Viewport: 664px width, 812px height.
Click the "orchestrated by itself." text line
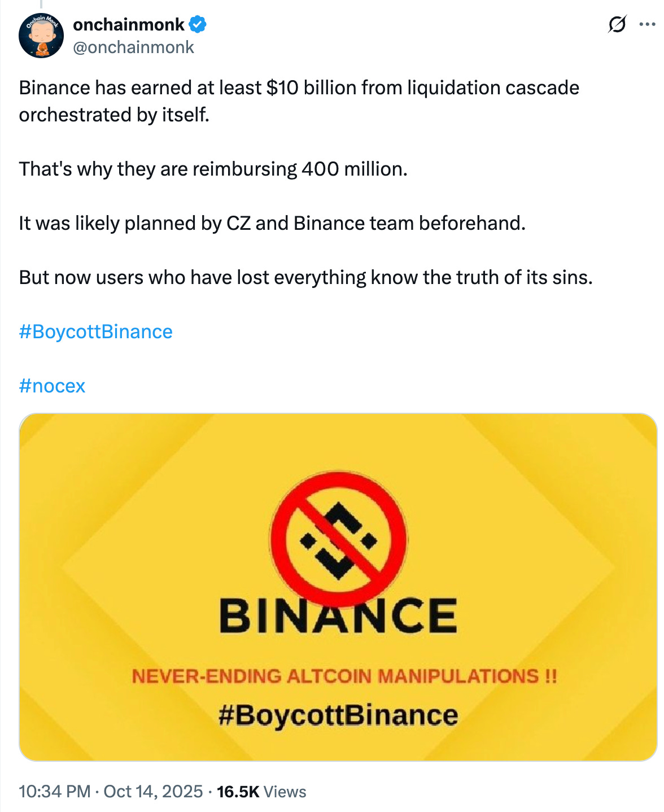[114, 115]
